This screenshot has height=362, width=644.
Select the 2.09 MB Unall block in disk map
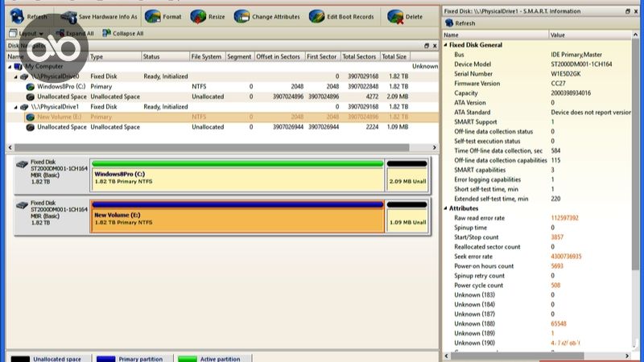pyautogui.click(x=407, y=175)
